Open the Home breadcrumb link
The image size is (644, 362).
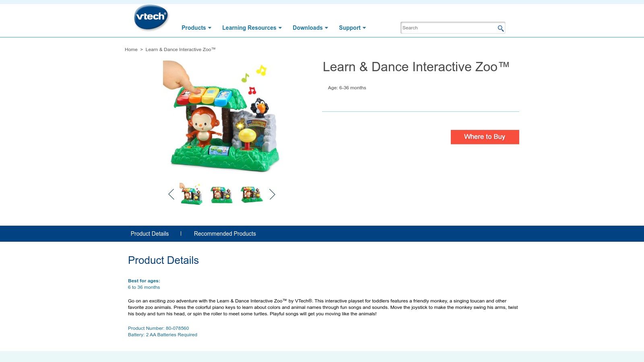pyautogui.click(x=131, y=49)
